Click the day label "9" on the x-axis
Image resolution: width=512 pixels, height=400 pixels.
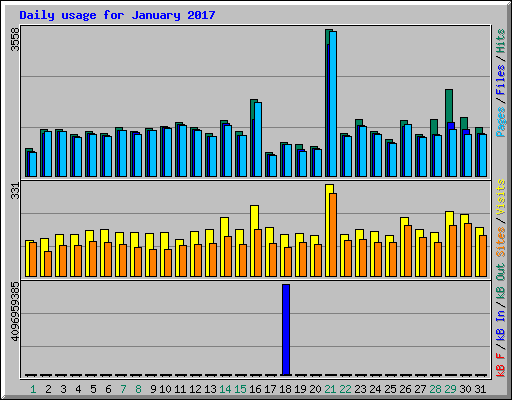[x=153, y=389]
